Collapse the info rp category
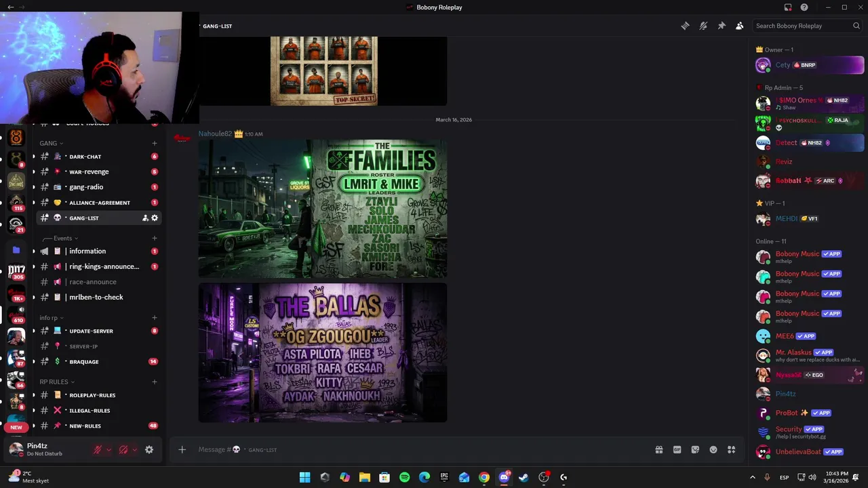 [x=51, y=317]
